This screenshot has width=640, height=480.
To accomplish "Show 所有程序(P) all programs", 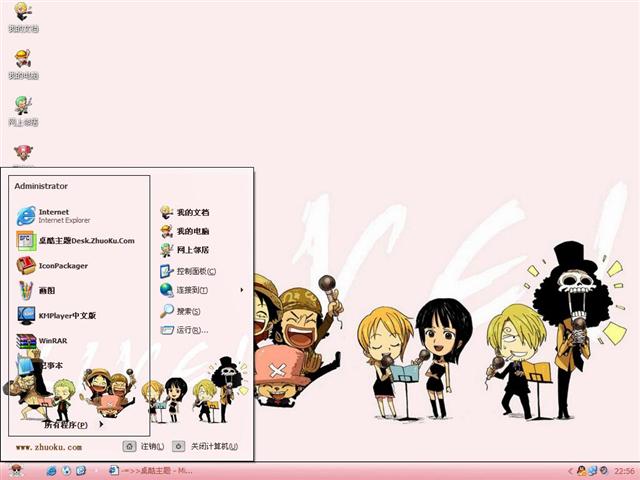I will tap(66, 424).
